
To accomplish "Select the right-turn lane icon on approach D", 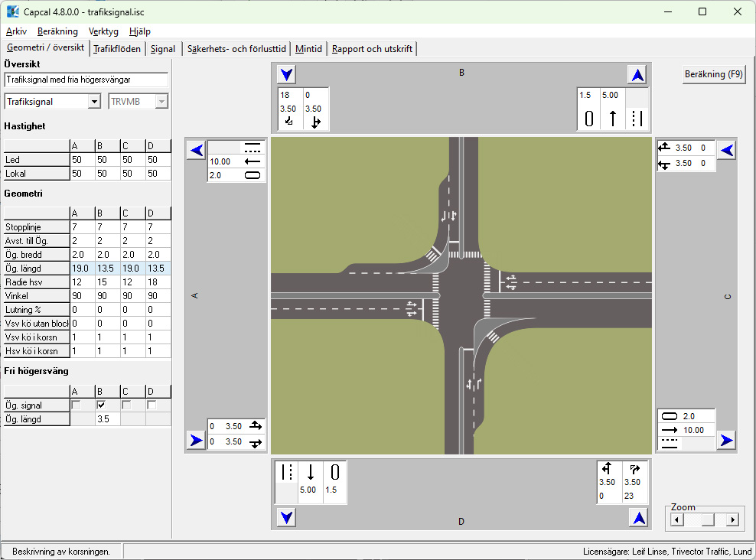I will pyautogui.click(x=634, y=469).
